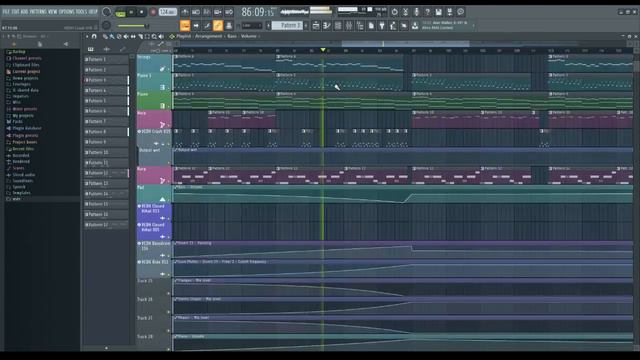Adjust the main volume slider

pos(134,26)
